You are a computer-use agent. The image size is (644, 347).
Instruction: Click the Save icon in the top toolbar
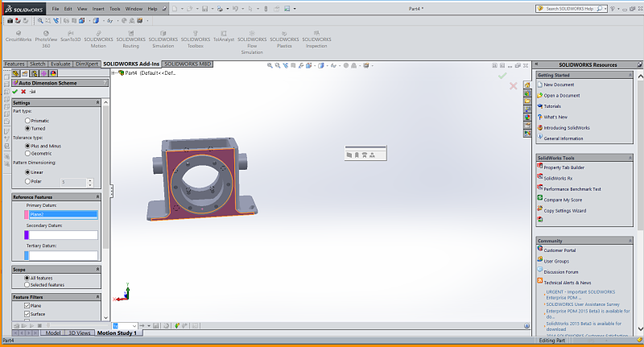[x=205, y=9]
